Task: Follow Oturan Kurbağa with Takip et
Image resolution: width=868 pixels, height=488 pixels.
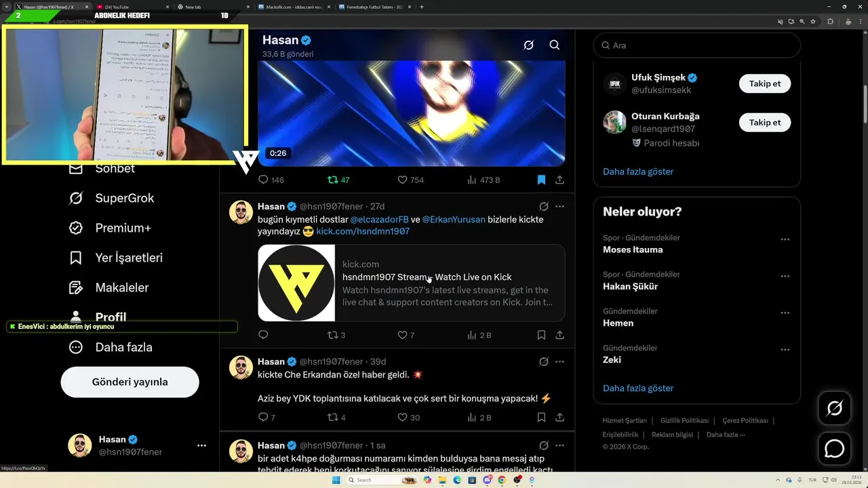Action: [x=765, y=122]
